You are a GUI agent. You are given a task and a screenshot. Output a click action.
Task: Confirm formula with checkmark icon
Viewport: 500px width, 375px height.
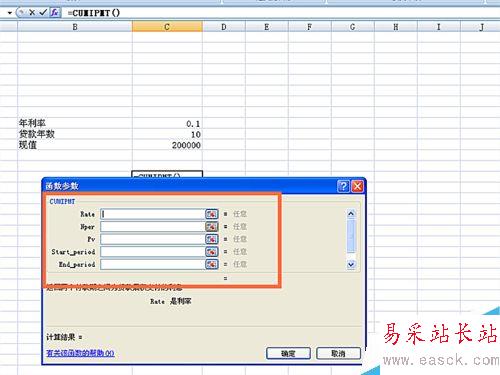pyautogui.click(x=43, y=13)
